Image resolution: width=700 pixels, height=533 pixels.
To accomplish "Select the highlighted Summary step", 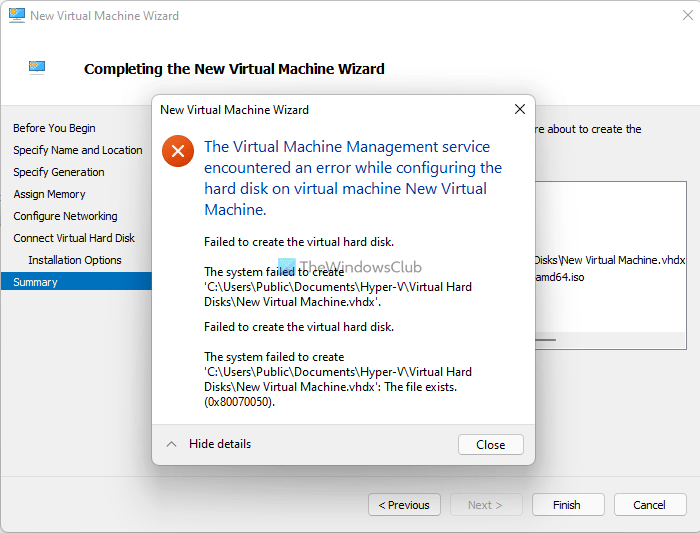I will coord(36,282).
